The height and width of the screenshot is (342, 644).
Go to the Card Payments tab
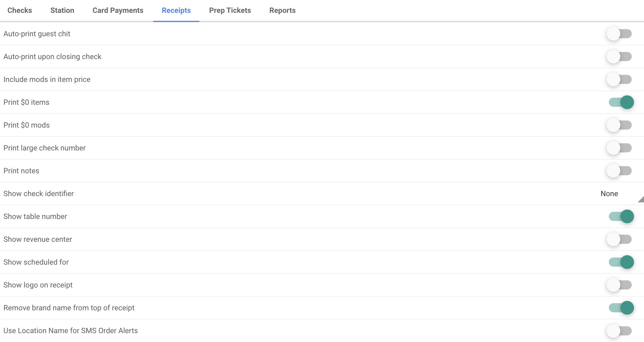(118, 11)
